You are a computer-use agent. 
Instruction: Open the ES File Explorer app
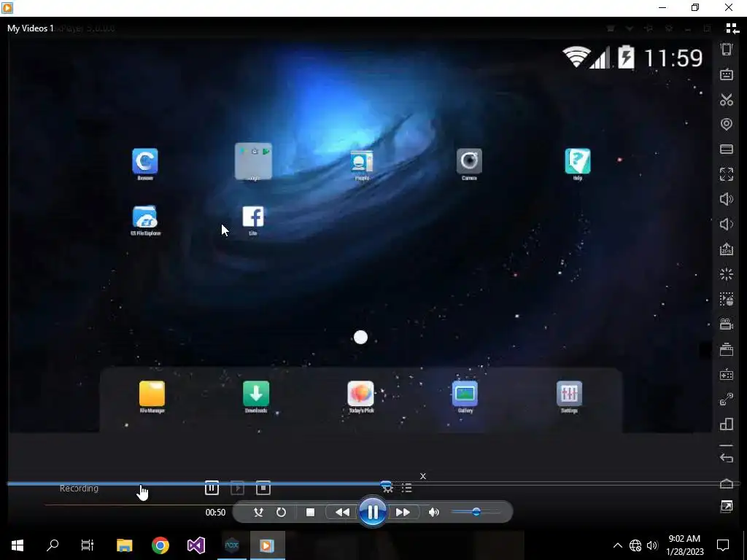pyautogui.click(x=145, y=220)
